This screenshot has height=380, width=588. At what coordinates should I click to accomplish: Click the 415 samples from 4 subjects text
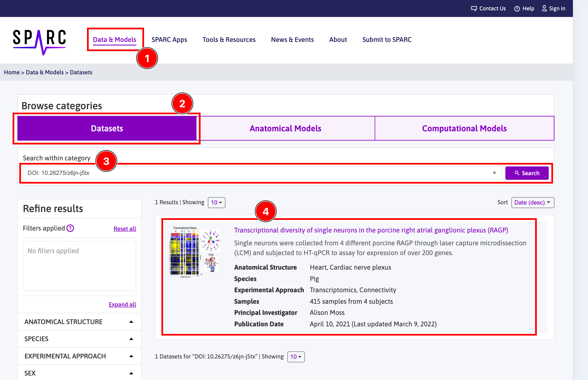[351, 301]
